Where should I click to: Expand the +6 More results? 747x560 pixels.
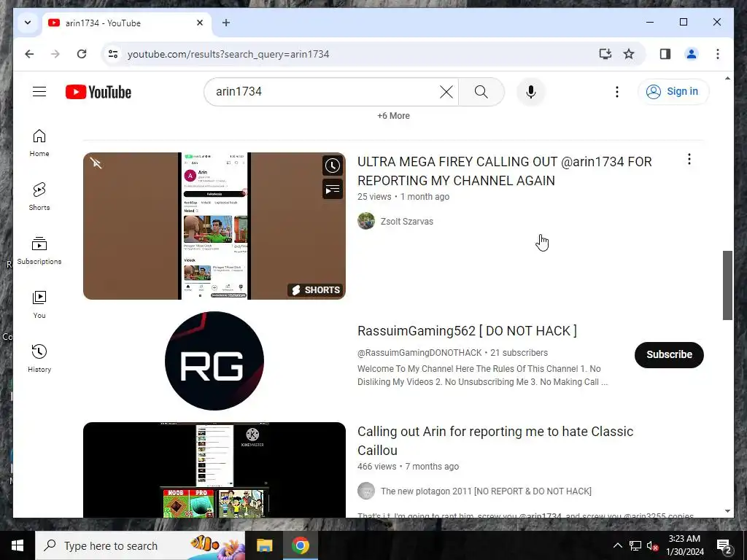click(393, 116)
